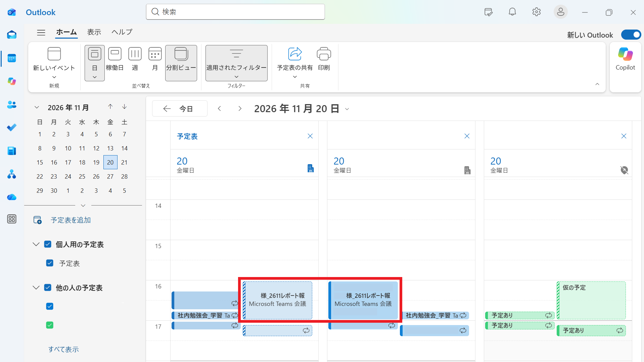Switch to 表示 tab

click(94, 32)
